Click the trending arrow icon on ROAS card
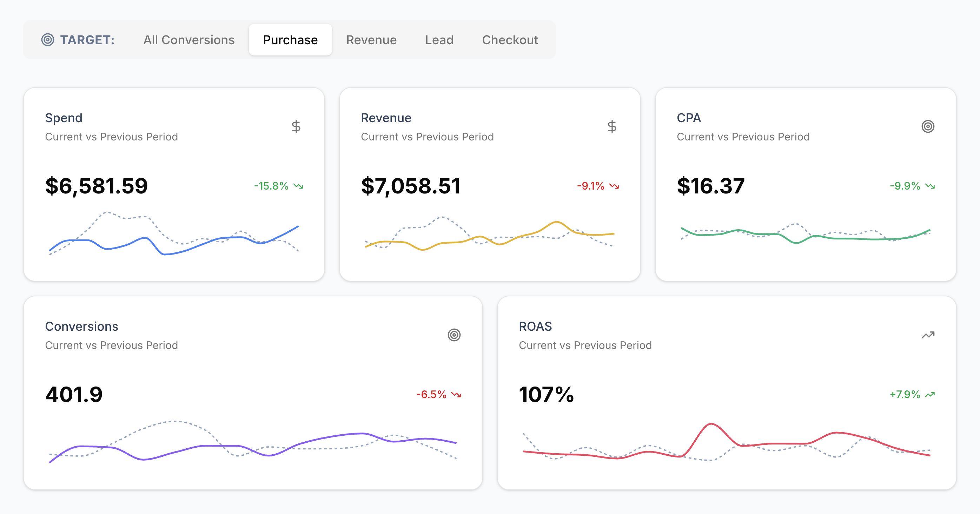Image resolution: width=980 pixels, height=514 pixels. (x=928, y=335)
